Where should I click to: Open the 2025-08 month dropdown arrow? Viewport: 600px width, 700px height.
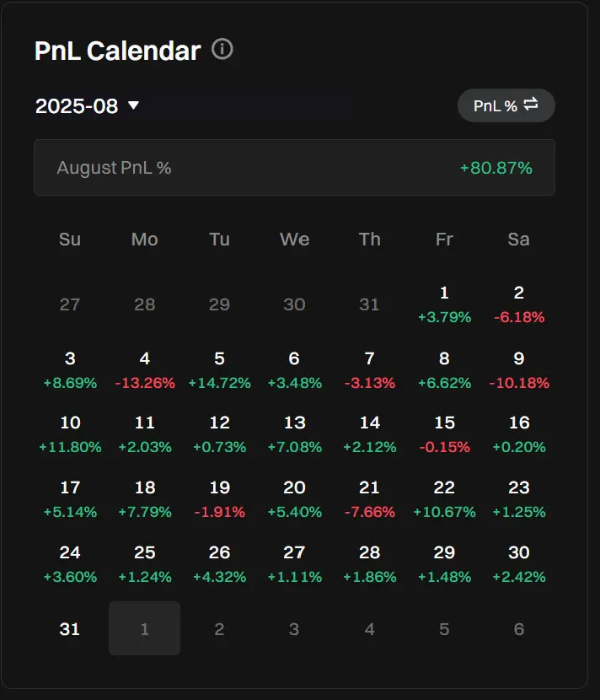pos(133,105)
